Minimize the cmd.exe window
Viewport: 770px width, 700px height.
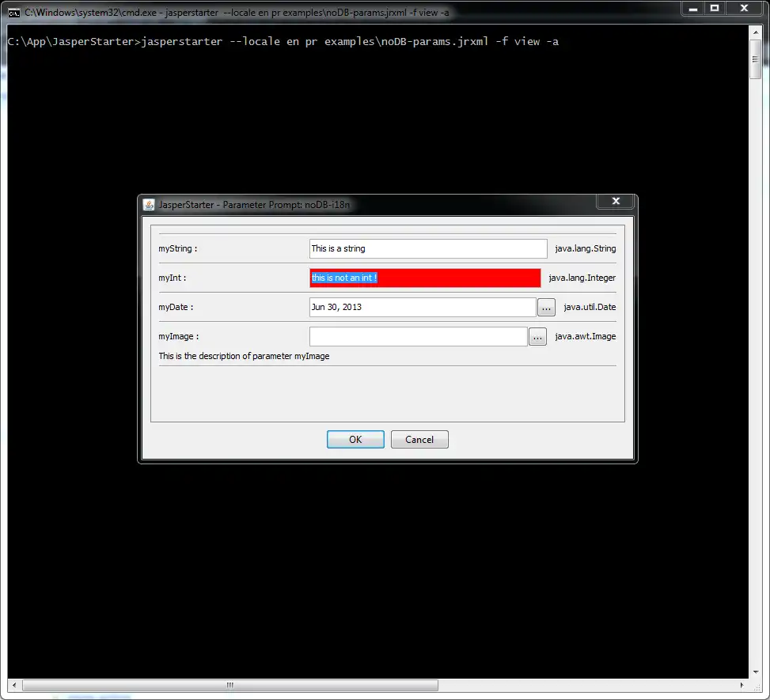tap(693, 9)
